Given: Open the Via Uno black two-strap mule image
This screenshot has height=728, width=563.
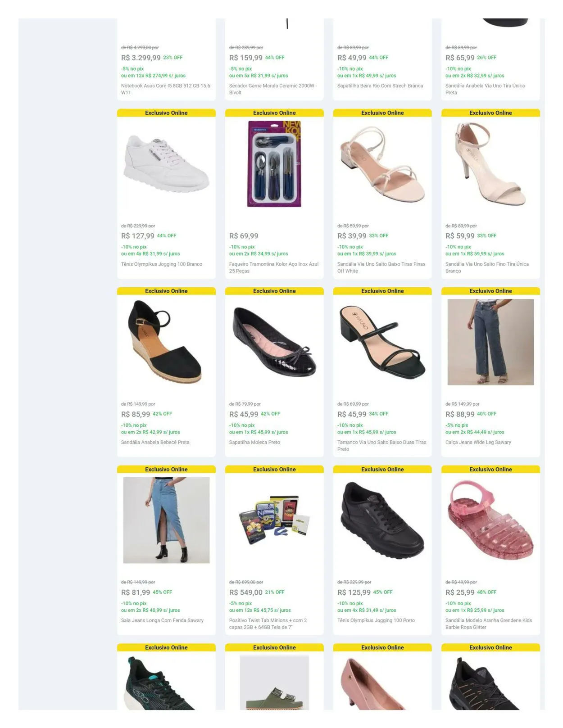Looking at the screenshot, I should click(x=382, y=342).
